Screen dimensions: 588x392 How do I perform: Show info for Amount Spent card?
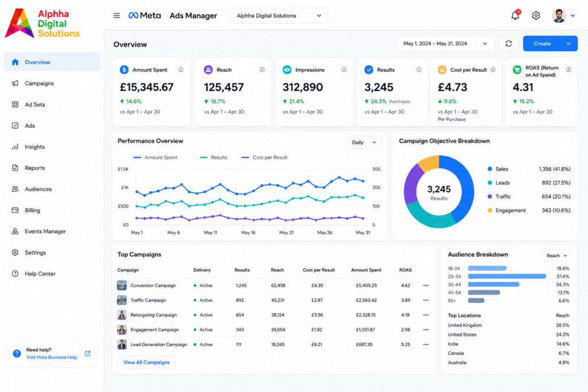181,69
